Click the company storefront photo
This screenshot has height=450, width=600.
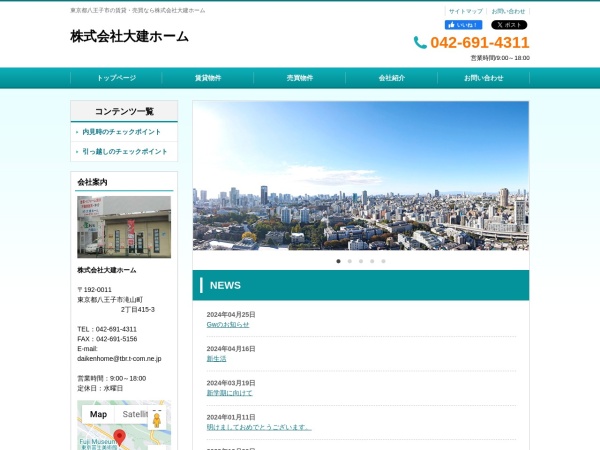click(124, 227)
